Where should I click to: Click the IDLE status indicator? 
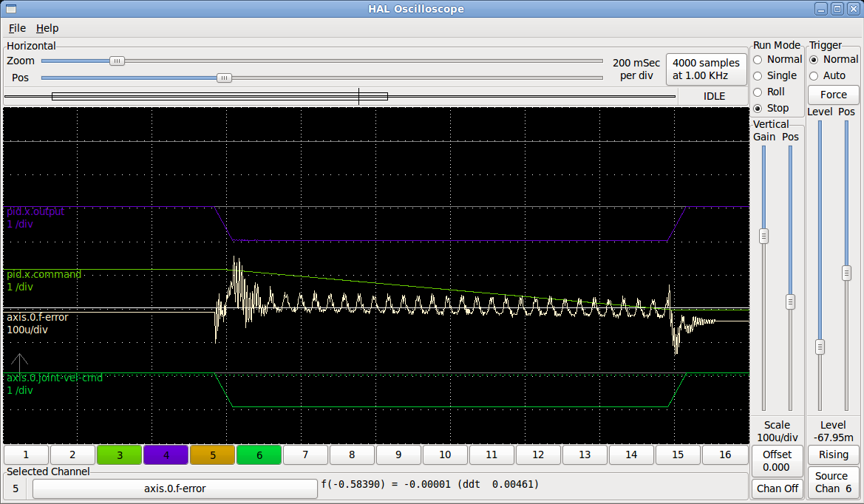(714, 96)
